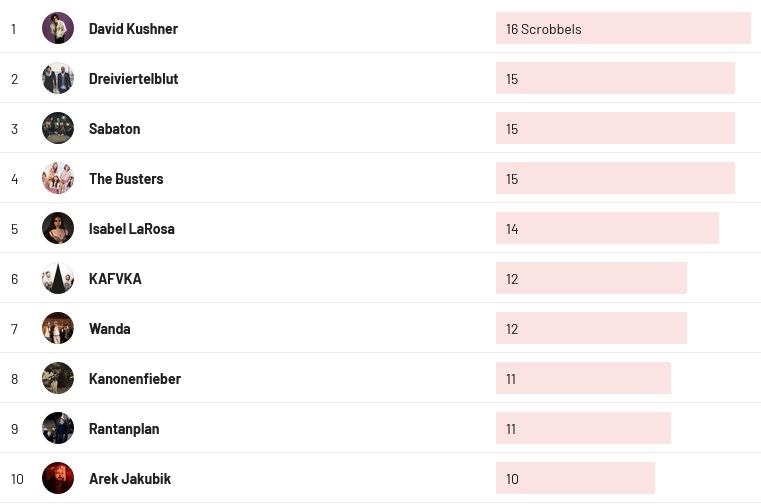Click Wanda's artist avatar
The height and width of the screenshot is (504, 761).
pyautogui.click(x=58, y=328)
